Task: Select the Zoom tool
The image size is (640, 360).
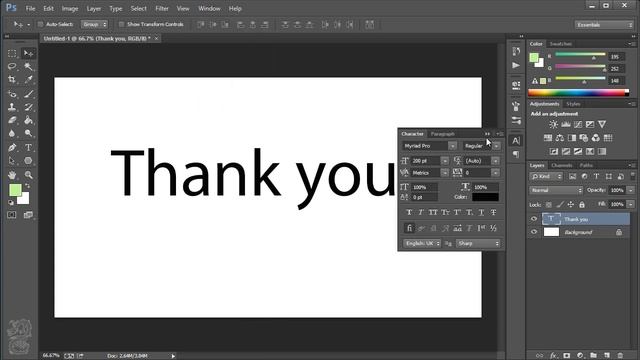Action: pos(28,175)
